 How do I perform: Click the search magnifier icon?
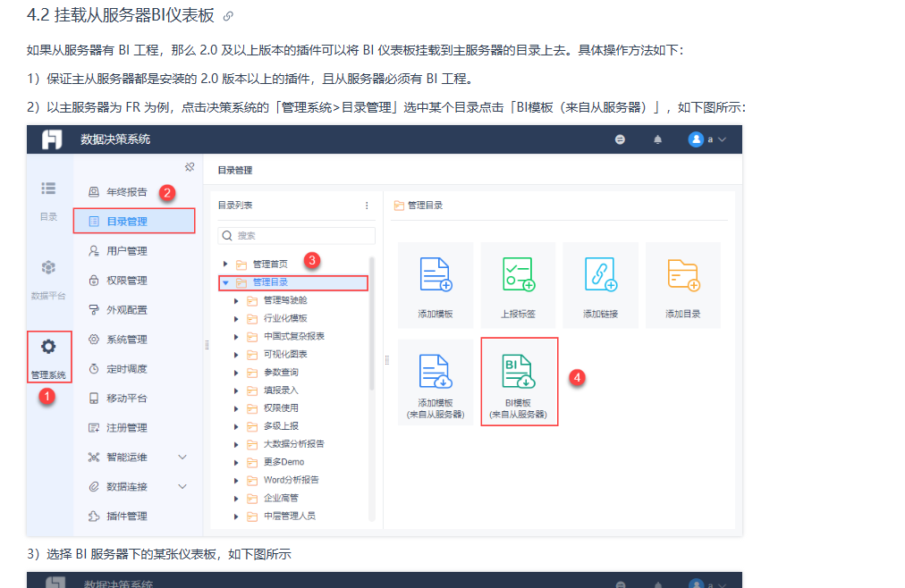(x=227, y=235)
